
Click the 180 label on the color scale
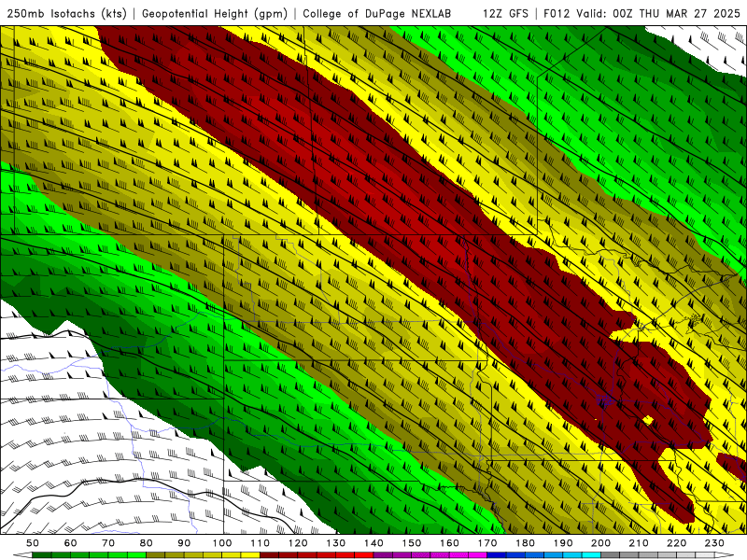tap(526, 543)
